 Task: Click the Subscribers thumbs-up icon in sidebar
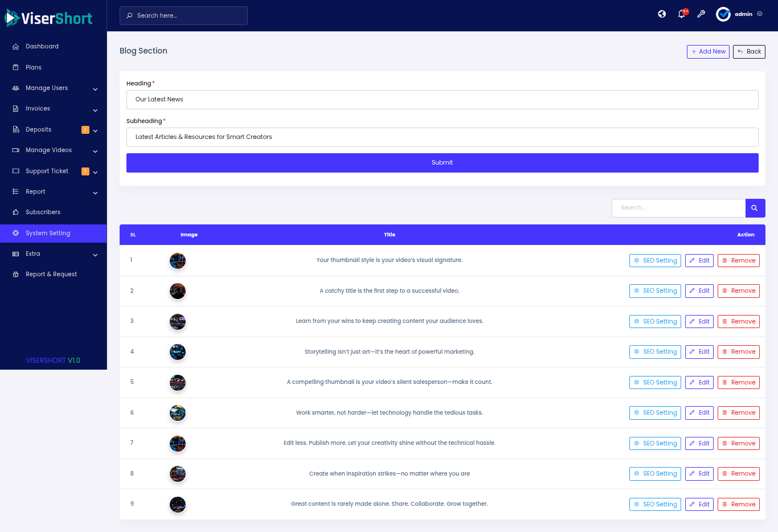16,212
